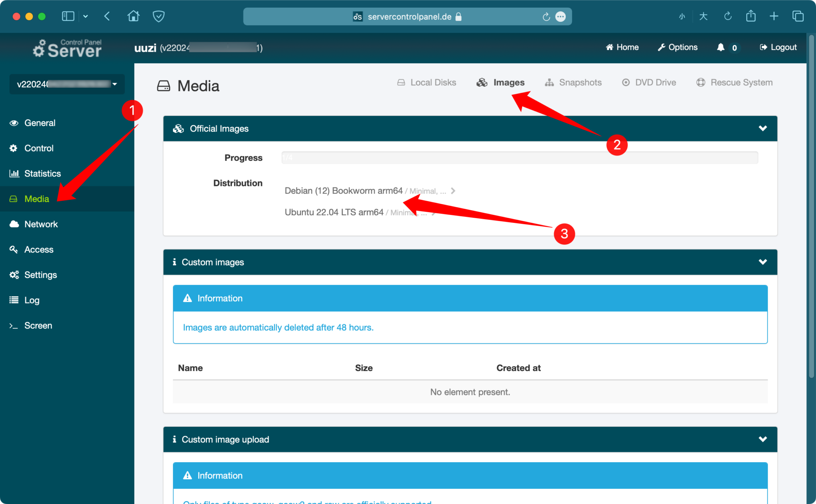
Task: Click the notification bell icon
Action: coord(720,47)
